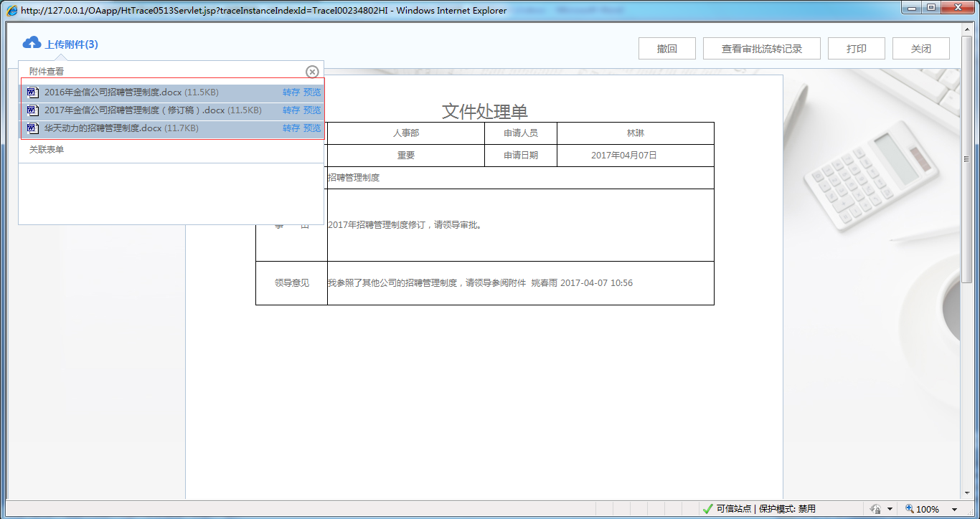Screen dimensions: 980x519
Task: Open the status bar security dropdown arrow
Action: coord(890,510)
